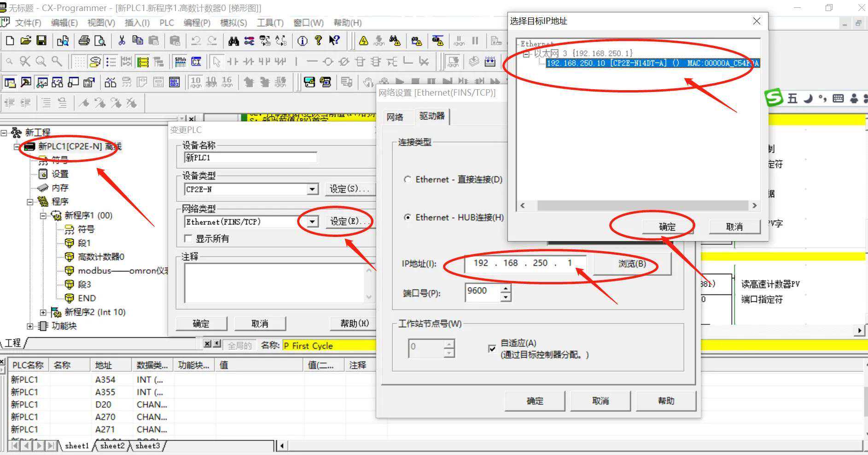This screenshot has height=455, width=868.
Task: Confirm target IP with 确定 button
Action: click(x=667, y=226)
